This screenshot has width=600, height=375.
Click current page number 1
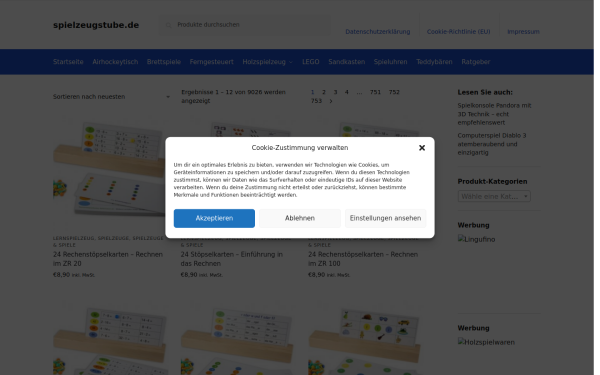pos(312,92)
